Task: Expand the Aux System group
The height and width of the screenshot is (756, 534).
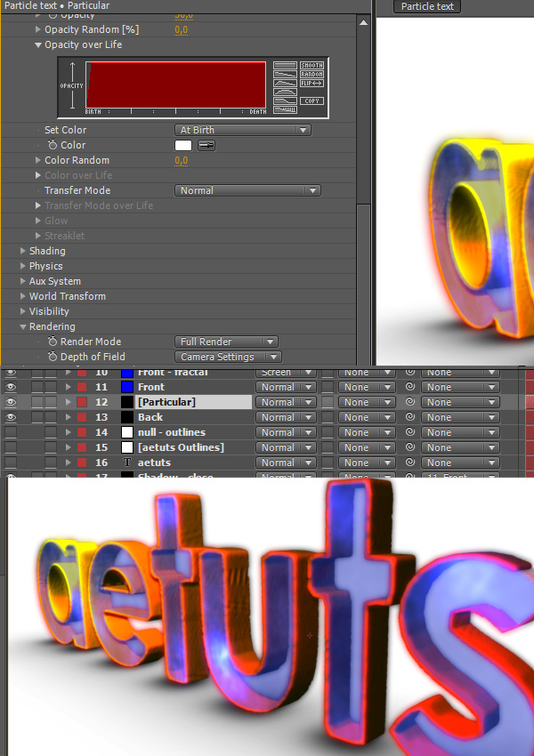Action: point(22,281)
